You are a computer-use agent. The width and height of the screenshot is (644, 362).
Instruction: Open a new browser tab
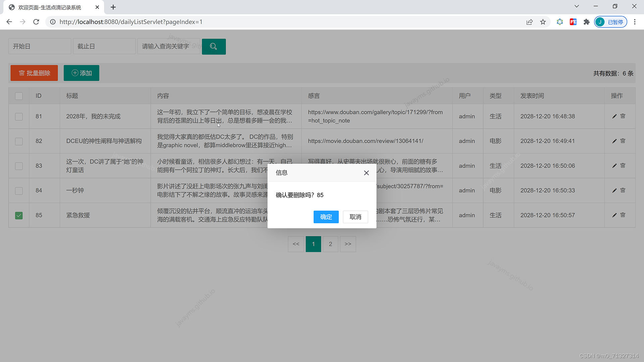tap(113, 7)
